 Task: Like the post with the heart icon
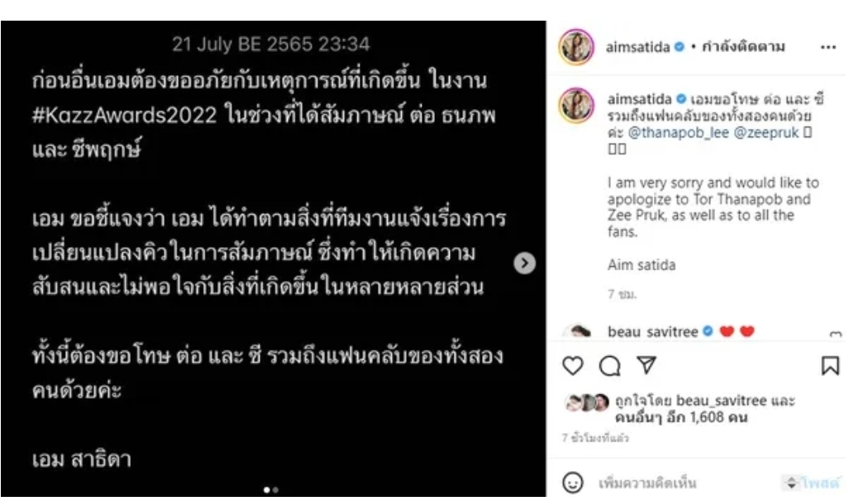pos(572,366)
